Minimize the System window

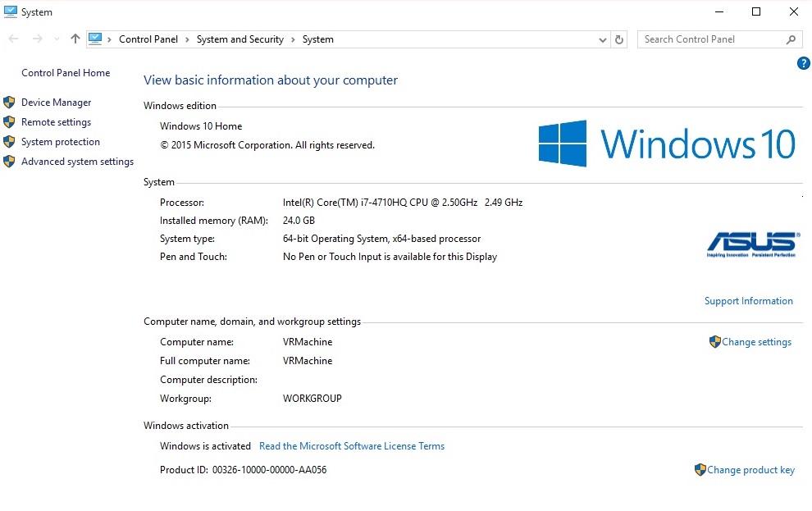pyautogui.click(x=718, y=11)
